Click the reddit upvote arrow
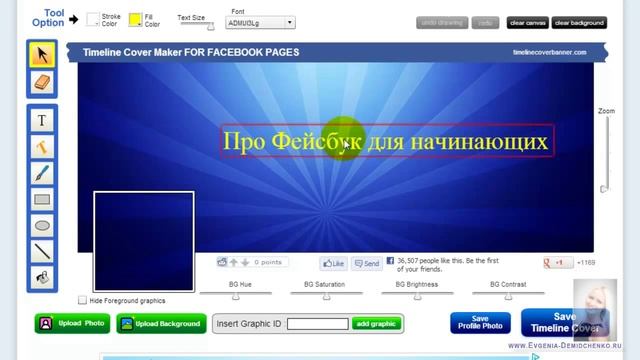Screen dimensions: 640x360 click(233, 262)
